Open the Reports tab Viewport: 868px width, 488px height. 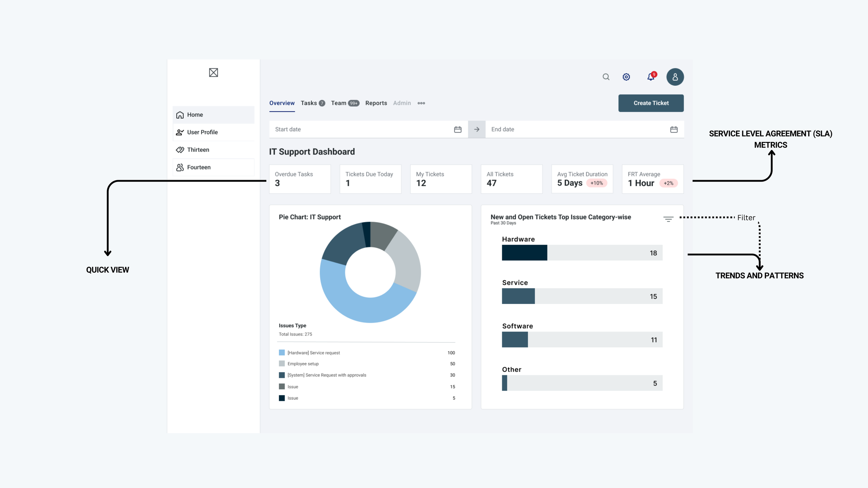click(x=376, y=103)
